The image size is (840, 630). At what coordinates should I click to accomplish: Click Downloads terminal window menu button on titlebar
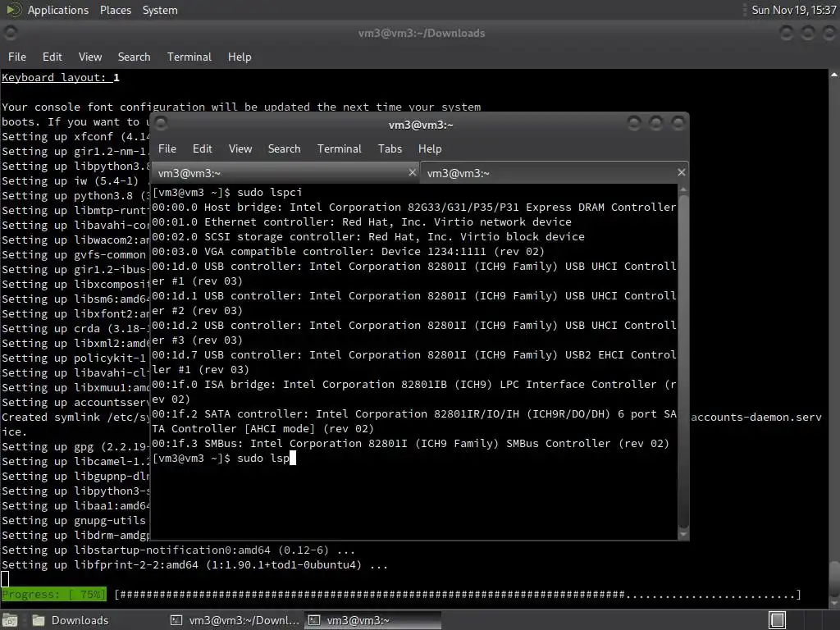click(10, 33)
